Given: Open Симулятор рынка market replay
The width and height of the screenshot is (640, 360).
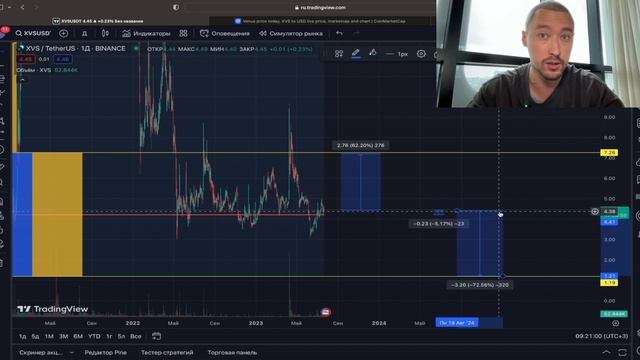Looking at the screenshot, I should [x=291, y=33].
